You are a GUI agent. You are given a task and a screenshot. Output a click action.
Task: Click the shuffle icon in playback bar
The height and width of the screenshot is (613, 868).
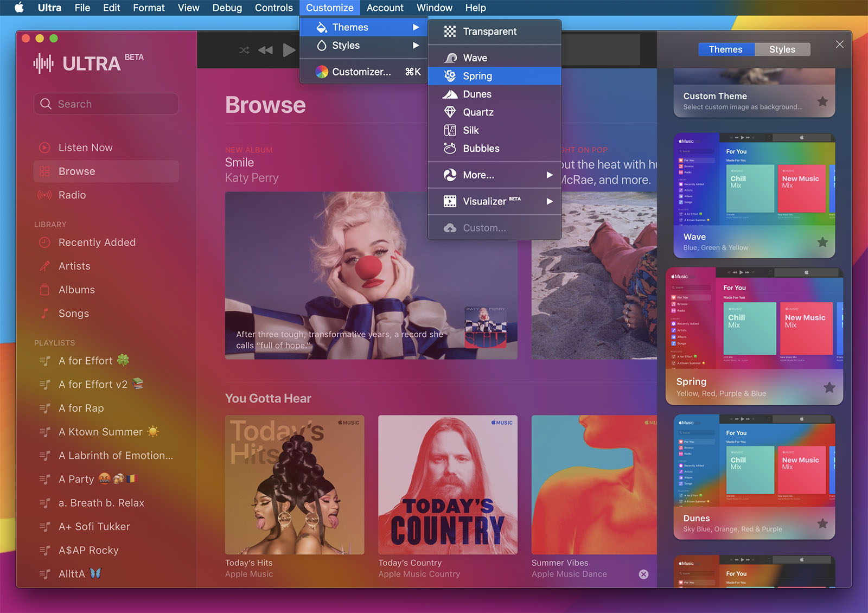coord(244,50)
